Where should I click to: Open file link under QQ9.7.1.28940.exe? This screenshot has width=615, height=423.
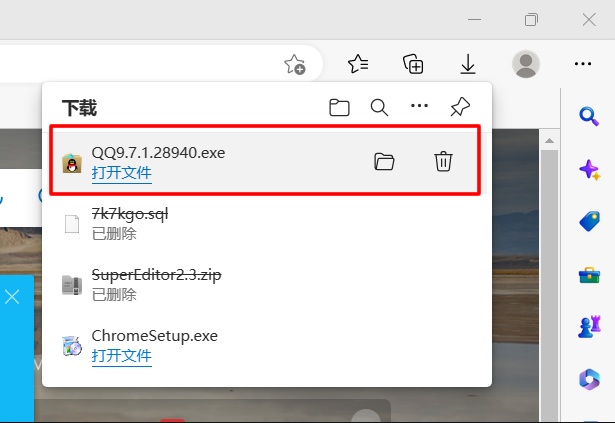tap(122, 173)
